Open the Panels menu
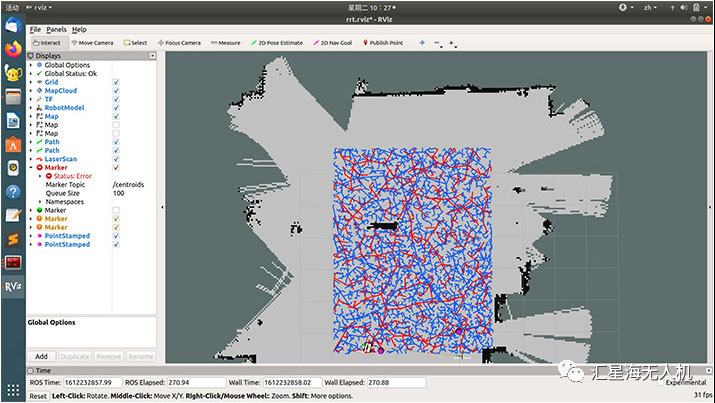This screenshot has width=715, height=403. coord(57,30)
